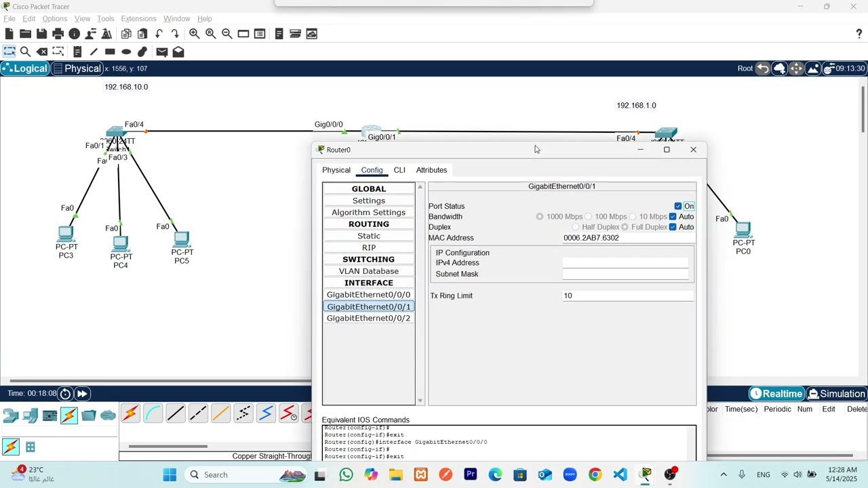Select 10 Mbps bandwidth radio
The image size is (868, 488).
633,217
